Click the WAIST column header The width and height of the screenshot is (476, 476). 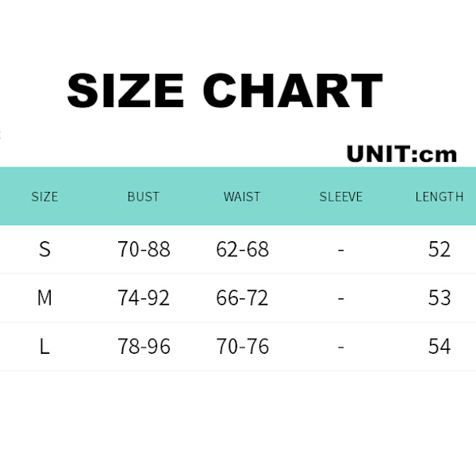pyautogui.click(x=242, y=197)
